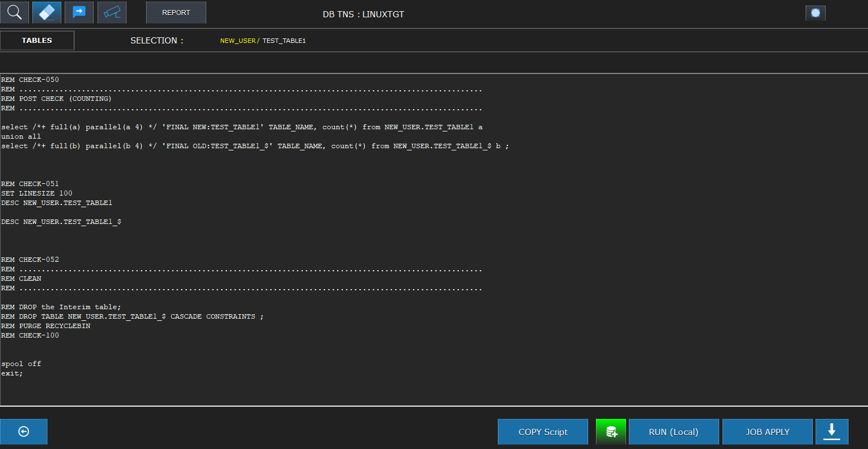Image resolution: width=868 pixels, height=449 pixels.
Task: Click the 'union all' line
Action: [x=21, y=136]
